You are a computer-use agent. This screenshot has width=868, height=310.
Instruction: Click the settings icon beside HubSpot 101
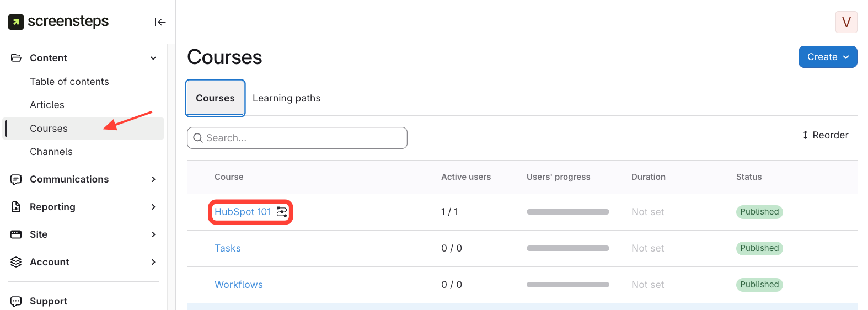pyautogui.click(x=282, y=212)
